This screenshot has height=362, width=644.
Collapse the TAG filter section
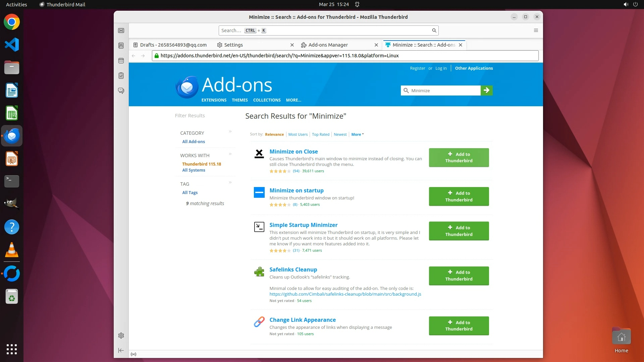(230, 183)
